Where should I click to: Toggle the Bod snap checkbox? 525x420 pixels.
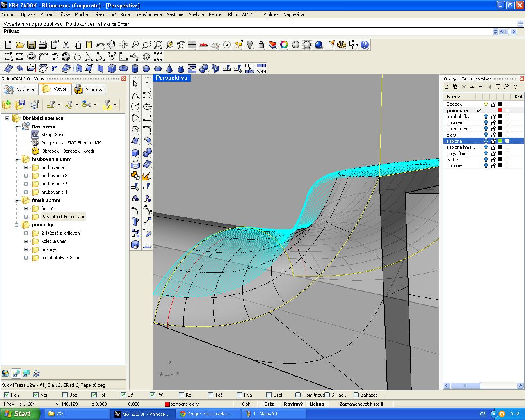click(x=65, y=395)
